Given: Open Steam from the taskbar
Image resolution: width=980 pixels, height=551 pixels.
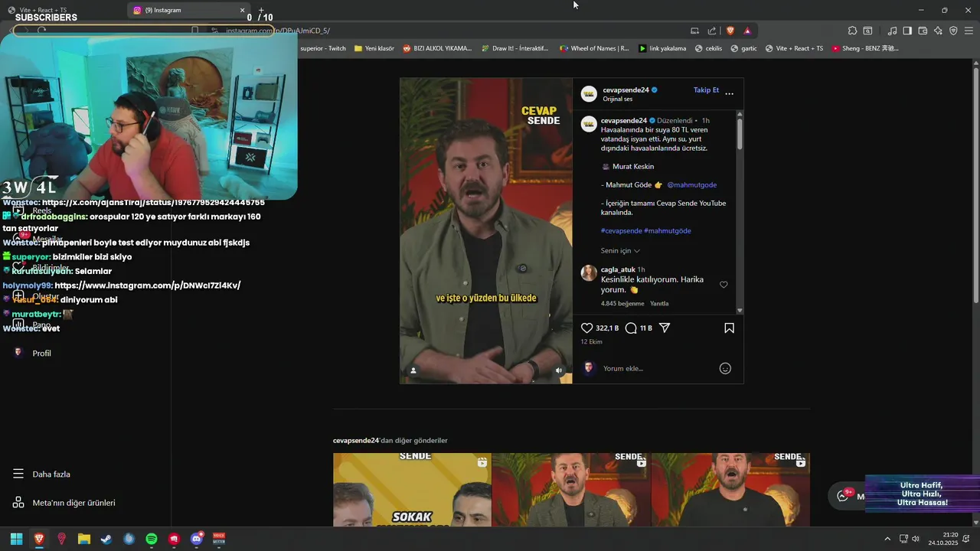Looking at the screenshot, I should point(106,539).
